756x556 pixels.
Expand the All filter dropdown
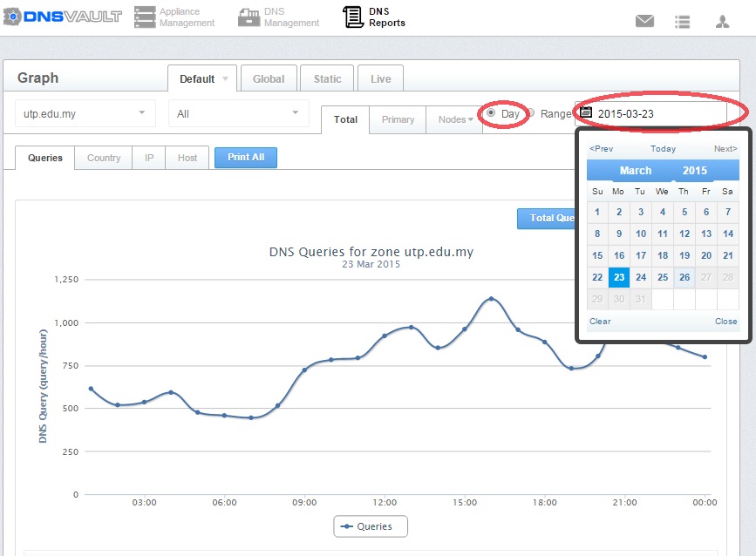point(237,113)
